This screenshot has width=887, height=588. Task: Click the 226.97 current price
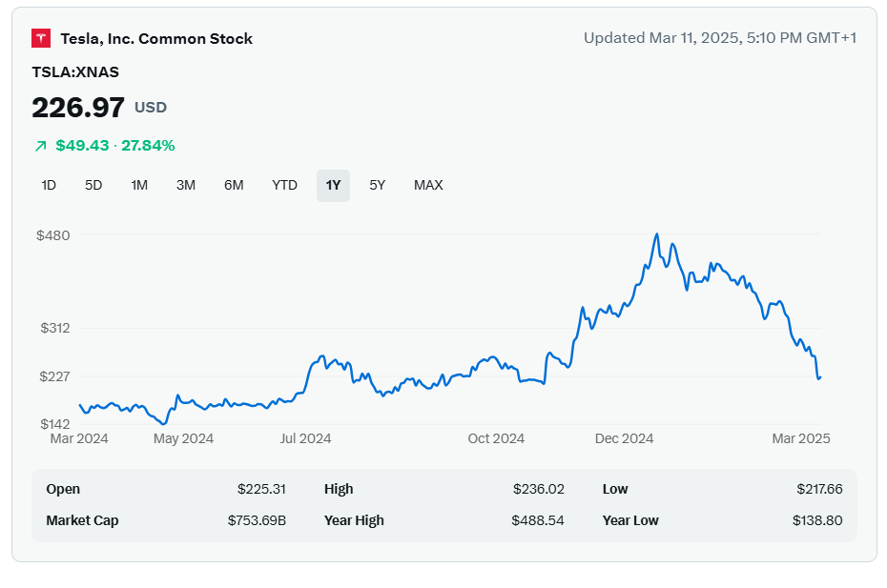click(x=78, y=108)
